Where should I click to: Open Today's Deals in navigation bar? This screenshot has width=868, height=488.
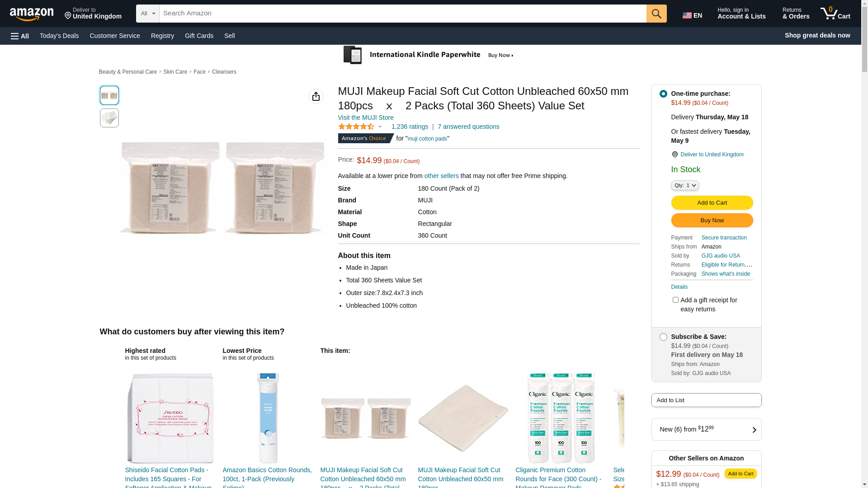59,36
